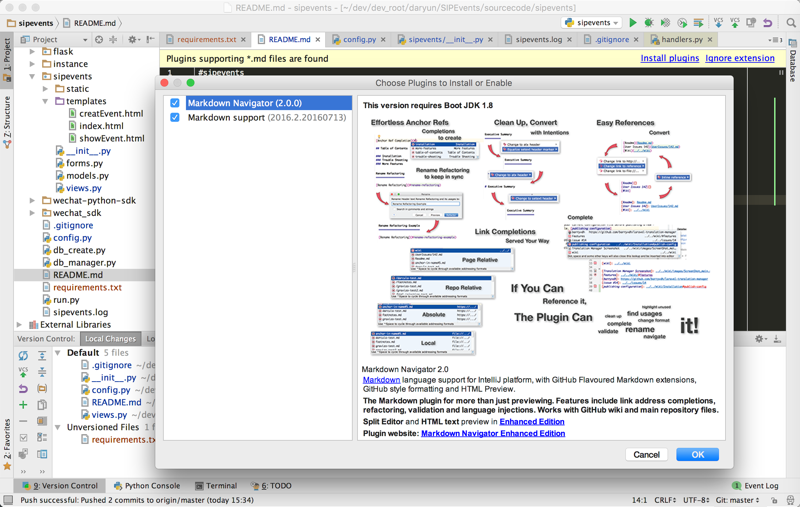800x507 pixels.
Task: Expand External Libraries node
Action: tap(19, 324)
